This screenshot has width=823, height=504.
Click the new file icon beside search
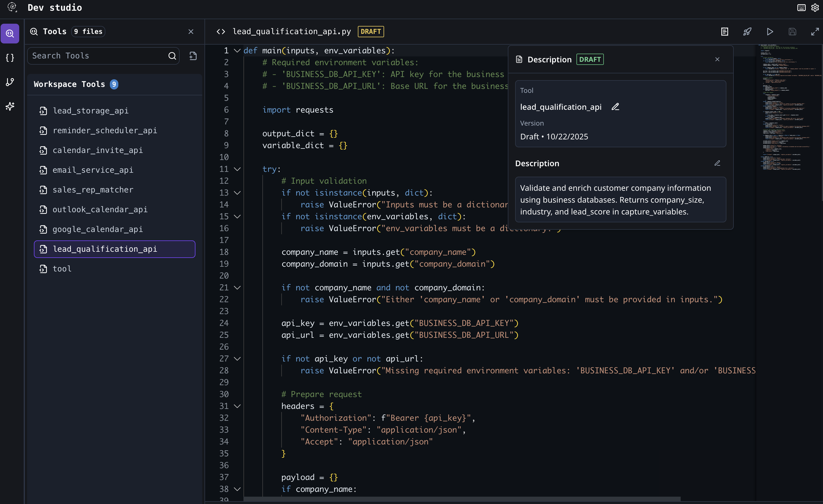(193, 56)
